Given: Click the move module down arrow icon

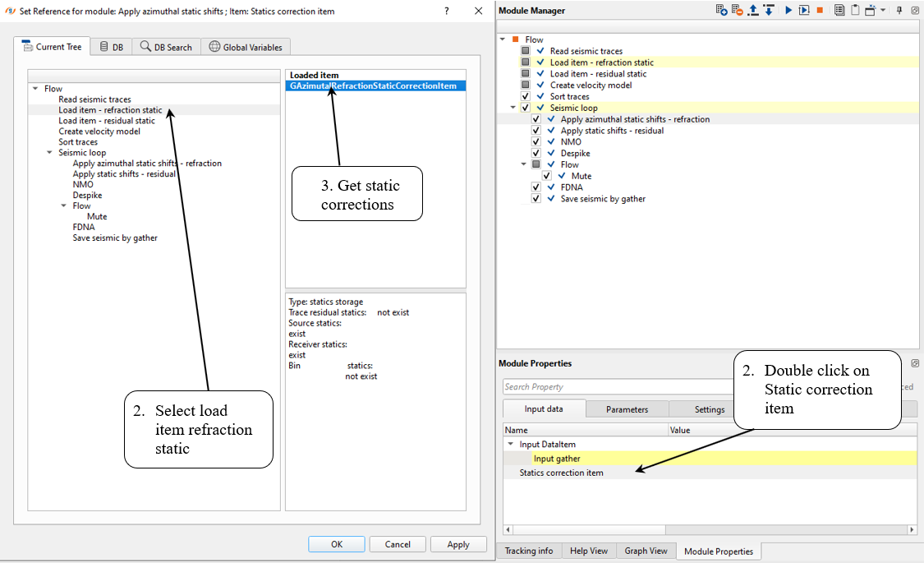Looking at the screenshot, I should 768,10.
